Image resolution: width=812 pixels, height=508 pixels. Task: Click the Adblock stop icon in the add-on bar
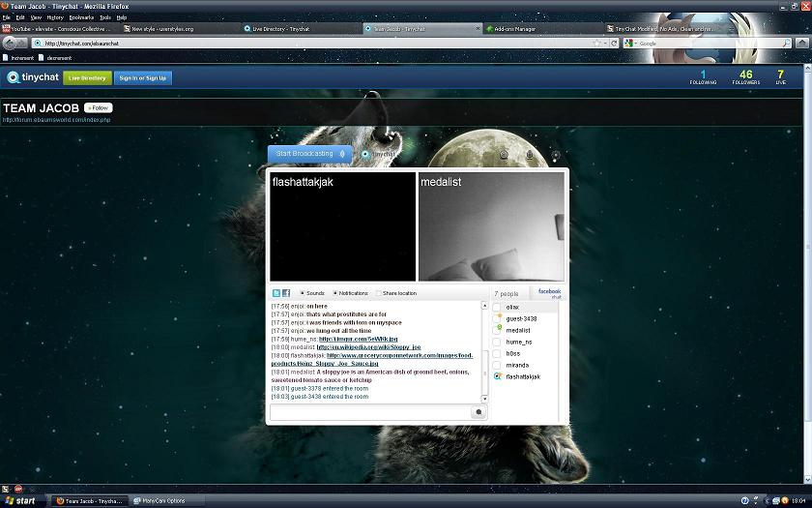tap(18, 489)
